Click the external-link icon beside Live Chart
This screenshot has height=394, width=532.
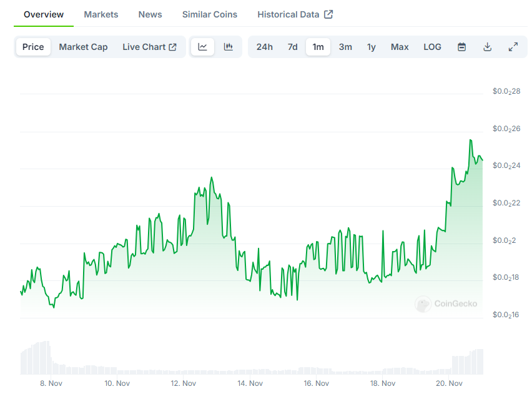pyautogui.click(x=173, y=47)
